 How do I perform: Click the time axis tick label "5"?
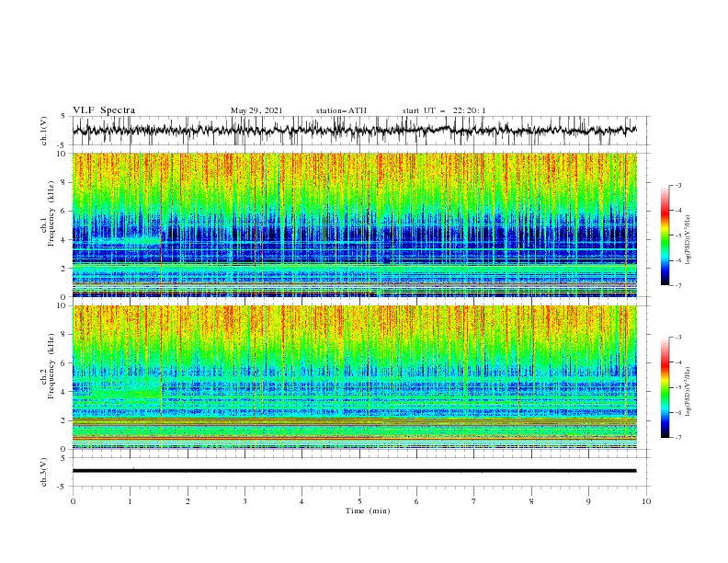[359, 501]
